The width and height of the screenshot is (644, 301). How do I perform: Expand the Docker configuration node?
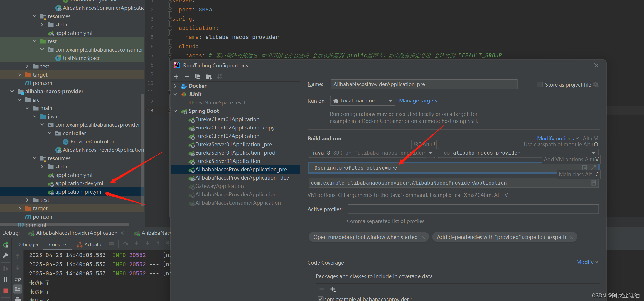pyautogui.click(x=175, y=86)
